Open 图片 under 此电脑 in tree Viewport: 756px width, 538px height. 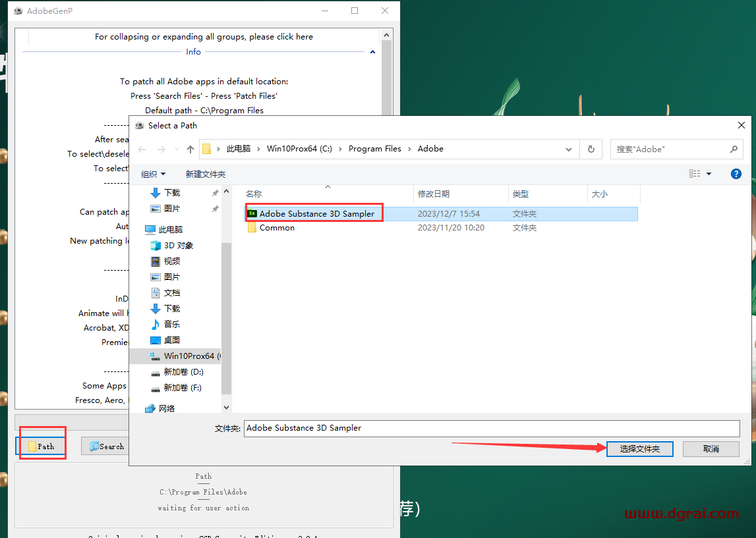tap(171, 277)
